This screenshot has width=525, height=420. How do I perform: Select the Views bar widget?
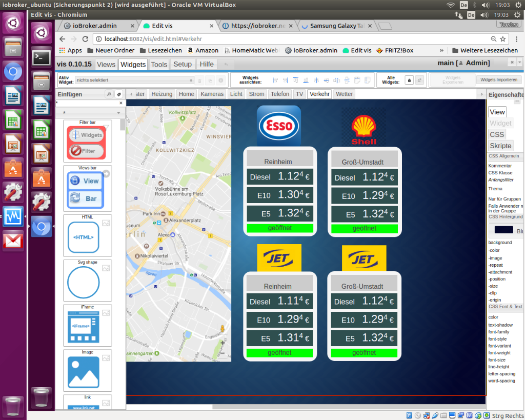click(x=87, y=188)
